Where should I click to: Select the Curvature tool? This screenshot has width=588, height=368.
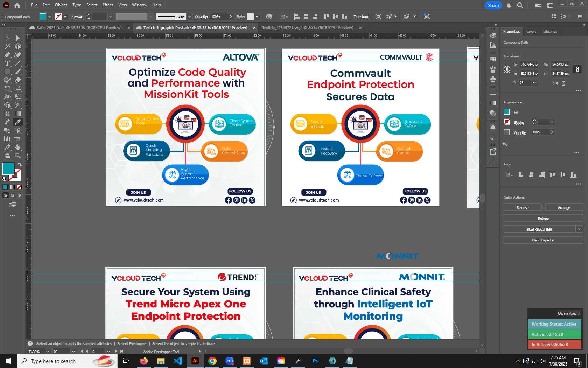(x=18, y=55)
